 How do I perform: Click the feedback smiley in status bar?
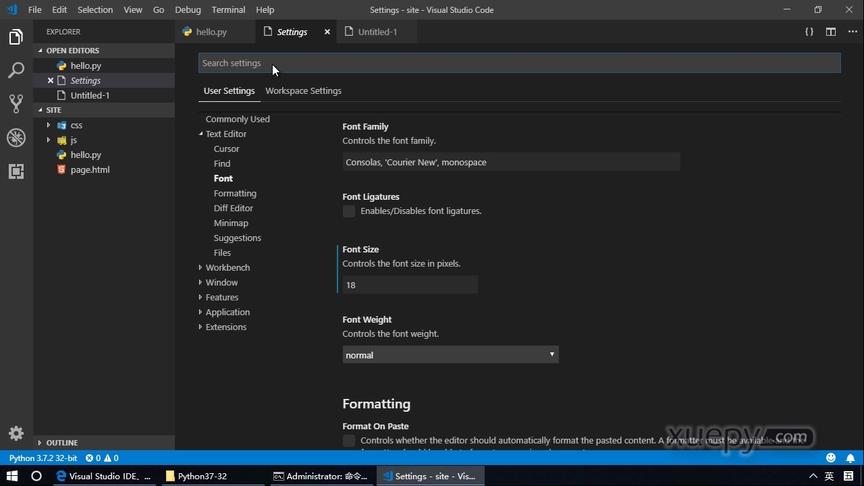830,458
